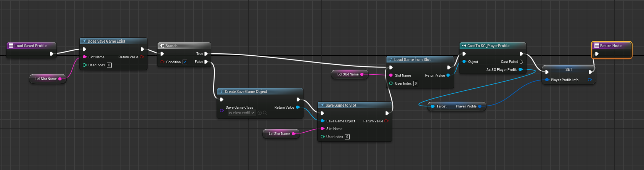Click the Branch True exec pin
Image resolution: width=644 pixels, height=170 pixels.
206,54
